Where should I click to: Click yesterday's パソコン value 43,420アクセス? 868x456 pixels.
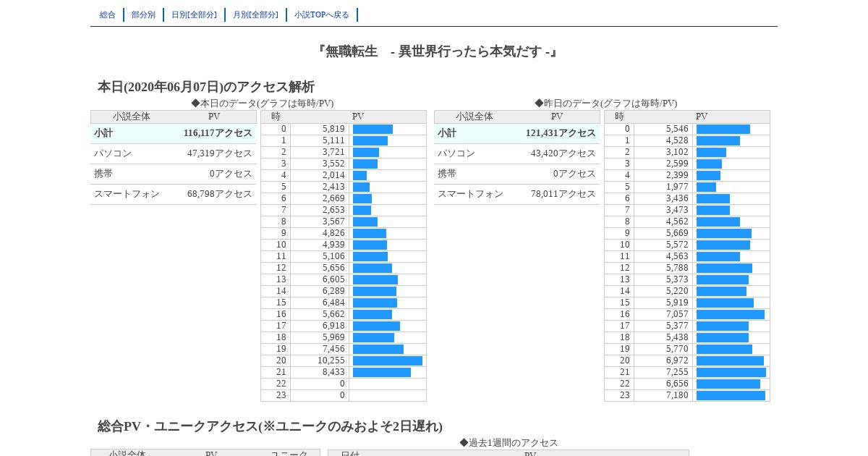click(563, 153)
